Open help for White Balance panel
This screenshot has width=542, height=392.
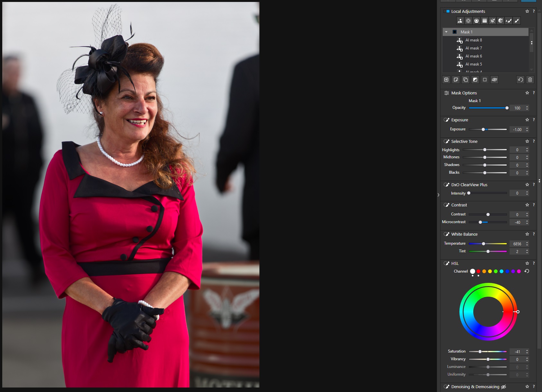click(534, 234)
